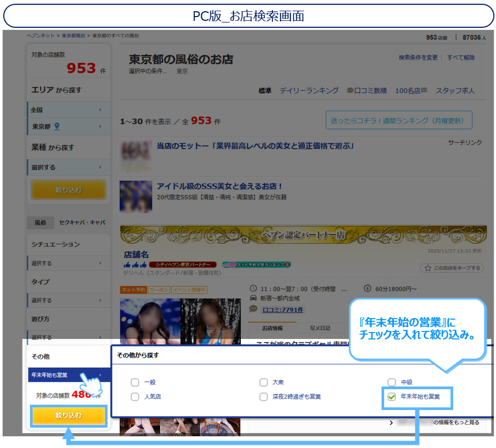Viewport: 496px width, 448px height.
Task: Open the 口コミ数順 sort tab
Action: point(367,91)
